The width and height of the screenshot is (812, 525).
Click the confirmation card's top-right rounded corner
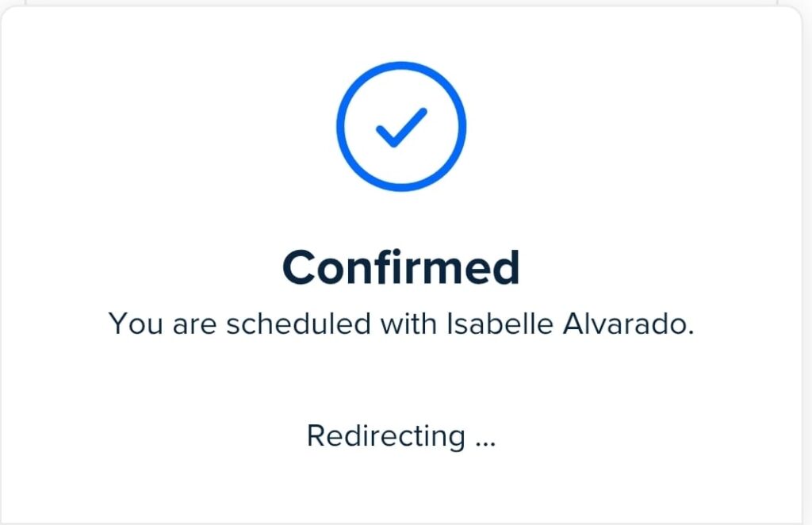794,16
